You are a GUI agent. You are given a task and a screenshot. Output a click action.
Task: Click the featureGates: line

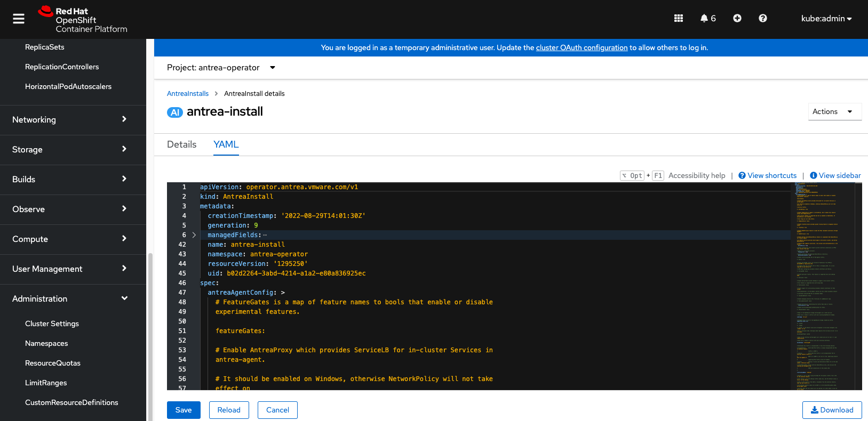(240, 331)
